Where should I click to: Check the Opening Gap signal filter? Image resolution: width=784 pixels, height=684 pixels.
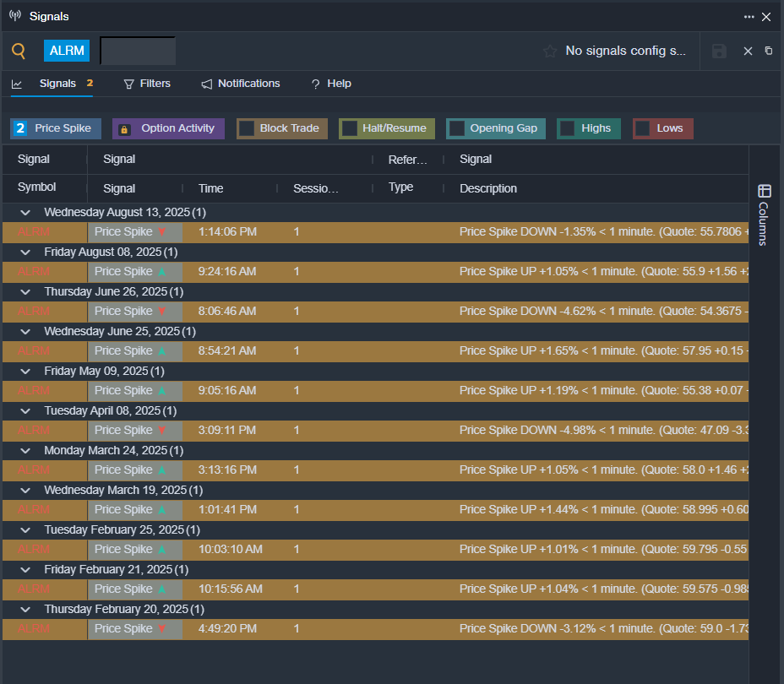(x=457, y=128)
